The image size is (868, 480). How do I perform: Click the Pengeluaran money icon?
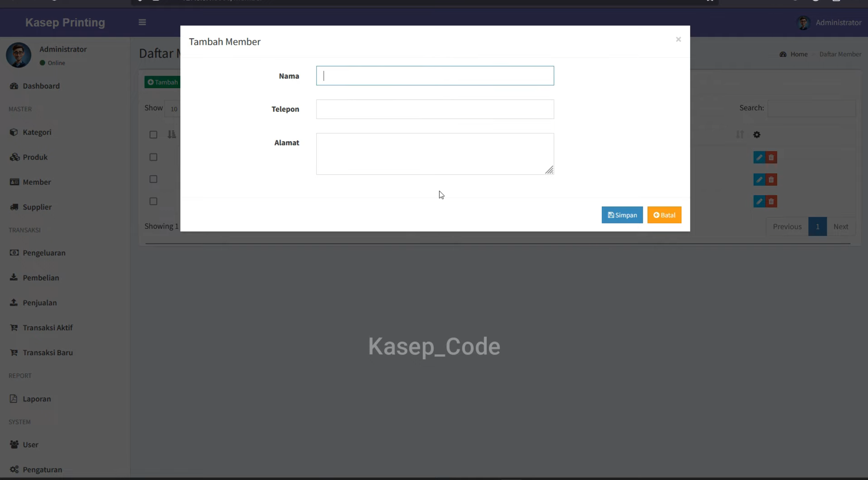coord(14,253)
